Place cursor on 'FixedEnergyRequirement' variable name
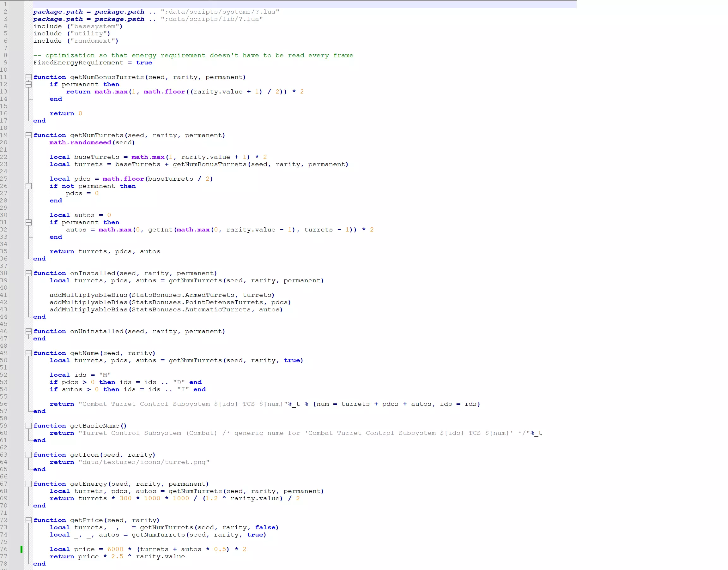 pyautogui.click(x=78, y=63)
